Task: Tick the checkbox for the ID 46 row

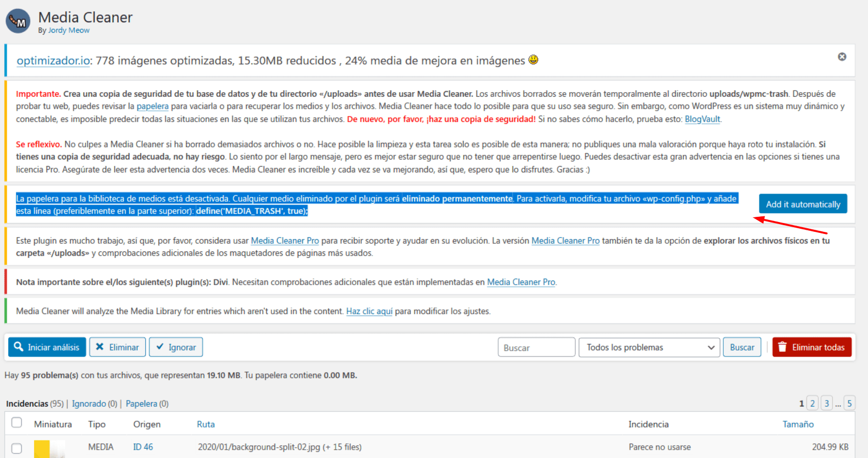Action: [x=17, y=448]
